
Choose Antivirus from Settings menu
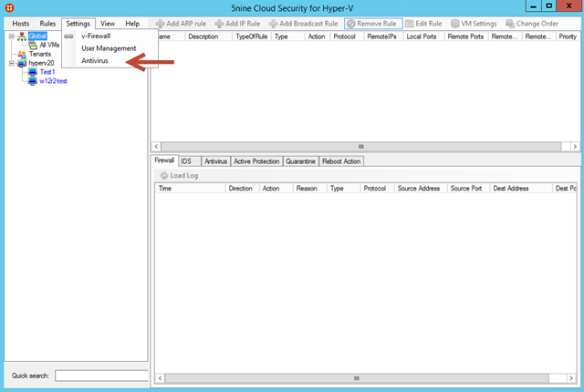pos(95,60)
